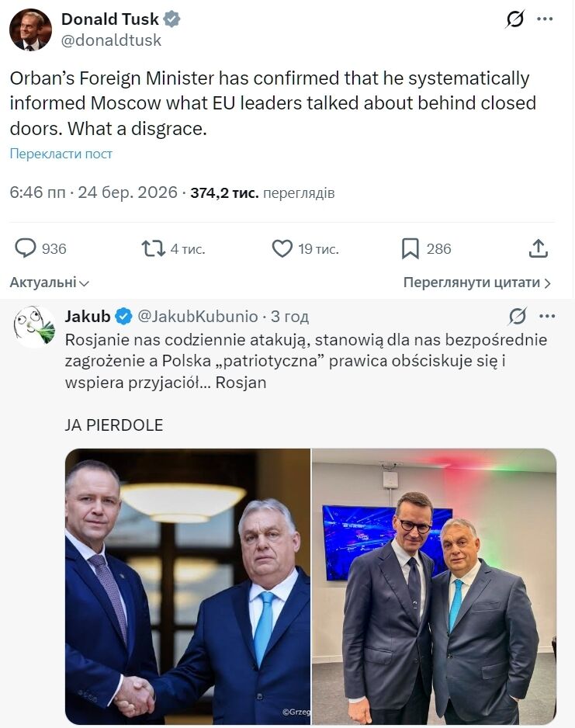This screenshot has width=575, height=728.
Task: Like the post with heart icon
Action: click(282, 248)
